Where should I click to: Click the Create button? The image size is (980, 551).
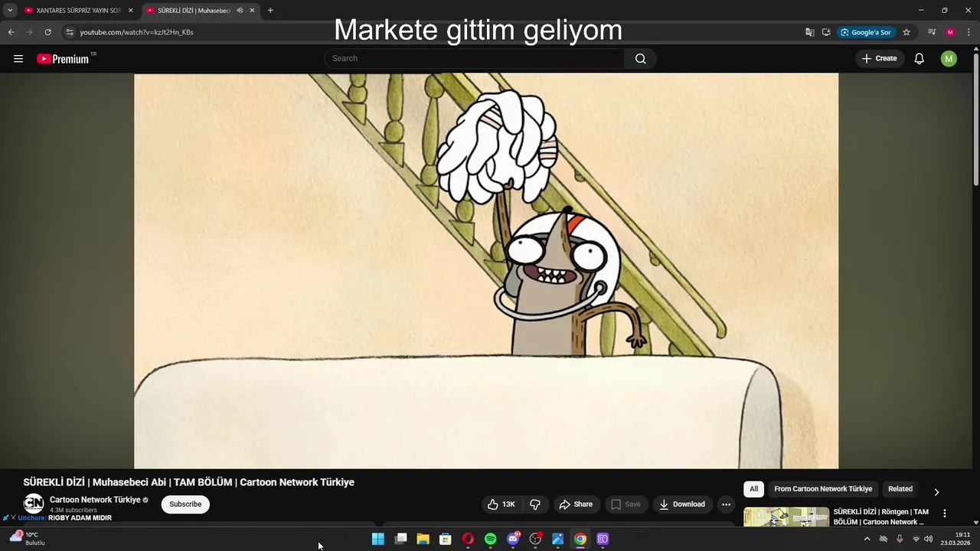(880, 59)
